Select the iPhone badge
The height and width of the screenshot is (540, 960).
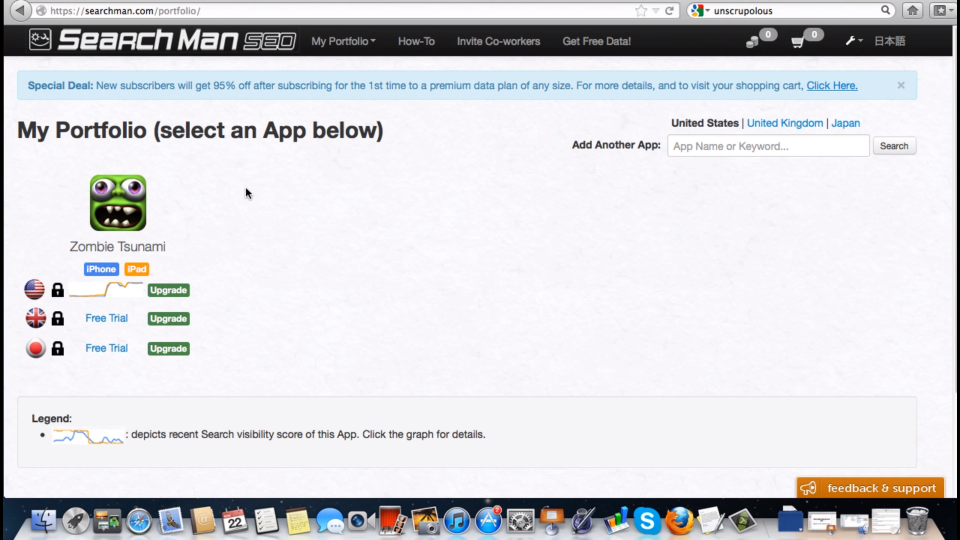[x=101, y=269]
